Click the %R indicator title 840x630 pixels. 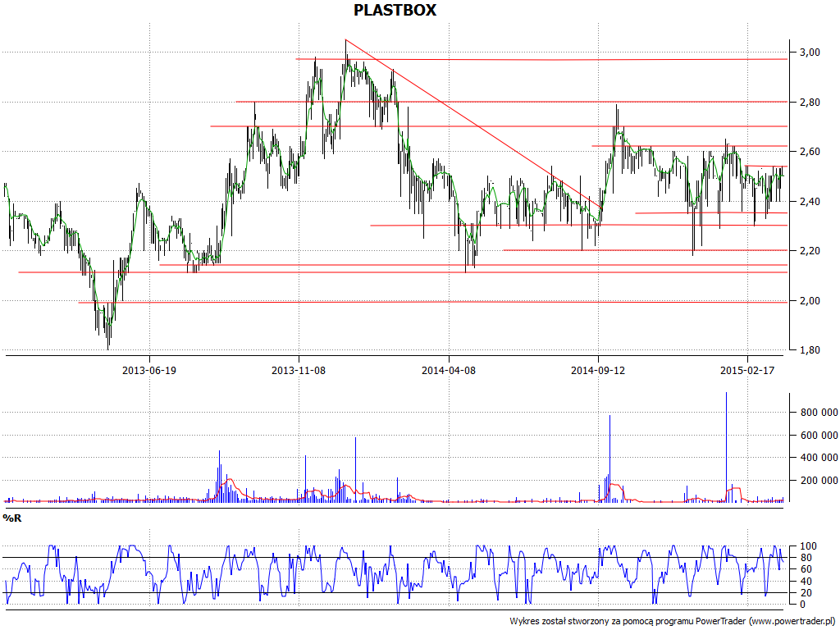click(11, 518)
